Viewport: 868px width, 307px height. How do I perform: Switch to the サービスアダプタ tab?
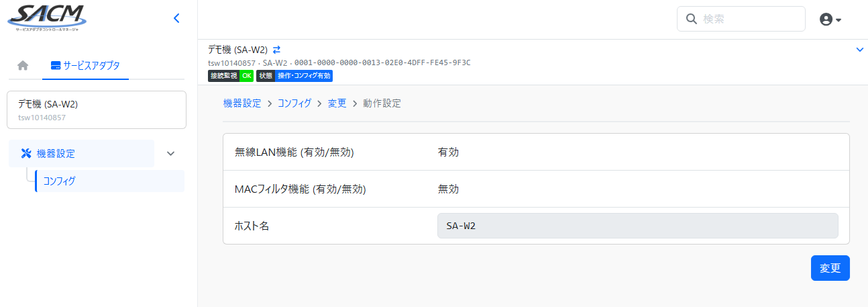pos(86,66)
